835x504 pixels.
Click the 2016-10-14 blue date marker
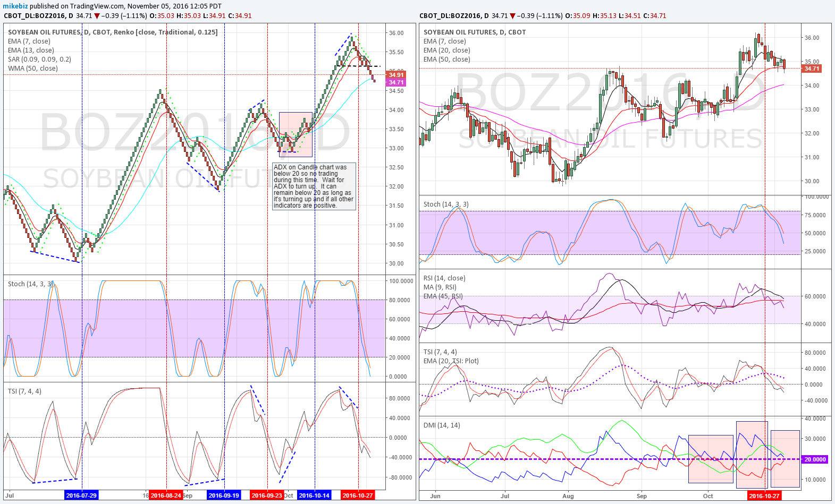(x=314, y=495)
